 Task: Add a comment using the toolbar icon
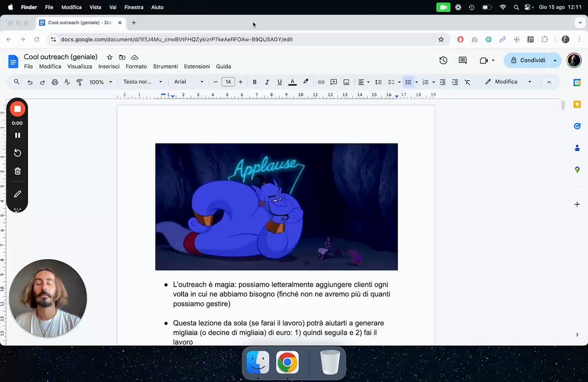334,82
